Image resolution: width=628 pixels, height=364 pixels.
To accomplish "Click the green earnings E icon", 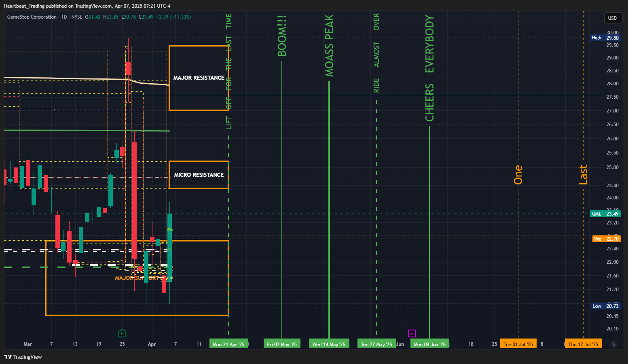I will [x=122, y=333].
